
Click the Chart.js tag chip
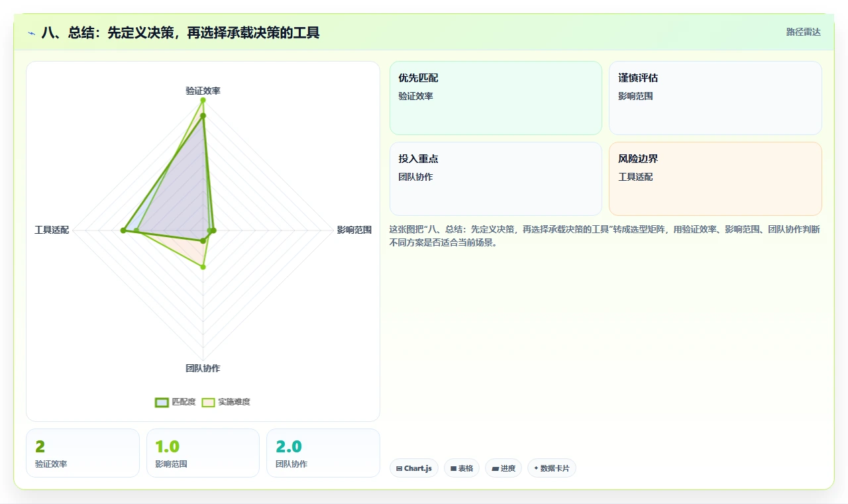(414, 468)
